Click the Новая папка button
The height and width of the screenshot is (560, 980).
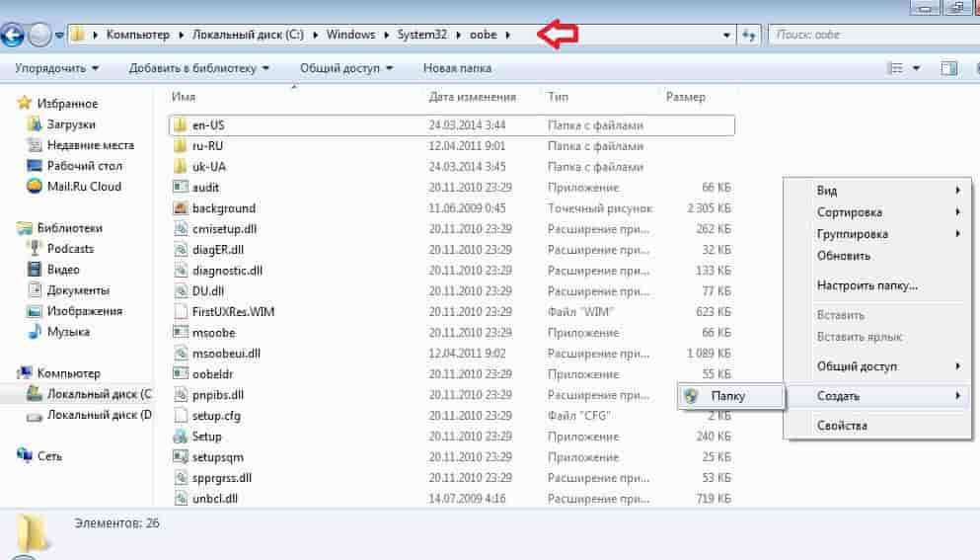coord(457,68)
